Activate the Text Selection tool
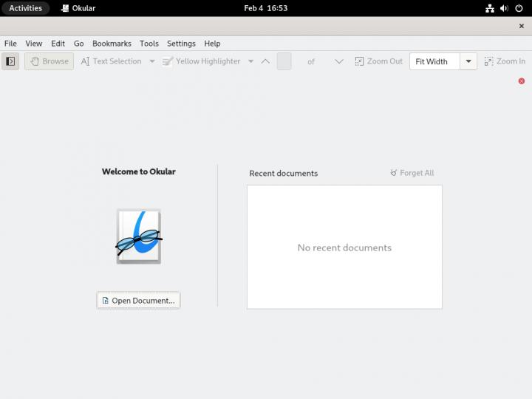 pyautogui.click(x=111, y=61)
